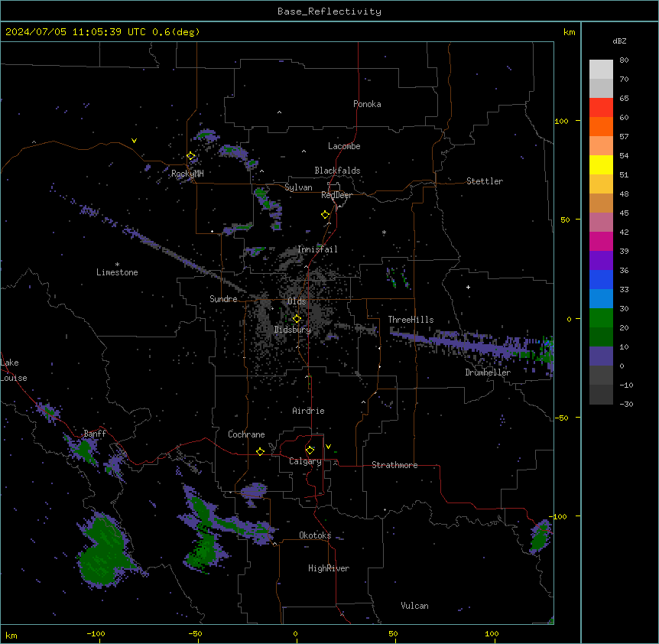Click the Limestone label

pos(117,272)
